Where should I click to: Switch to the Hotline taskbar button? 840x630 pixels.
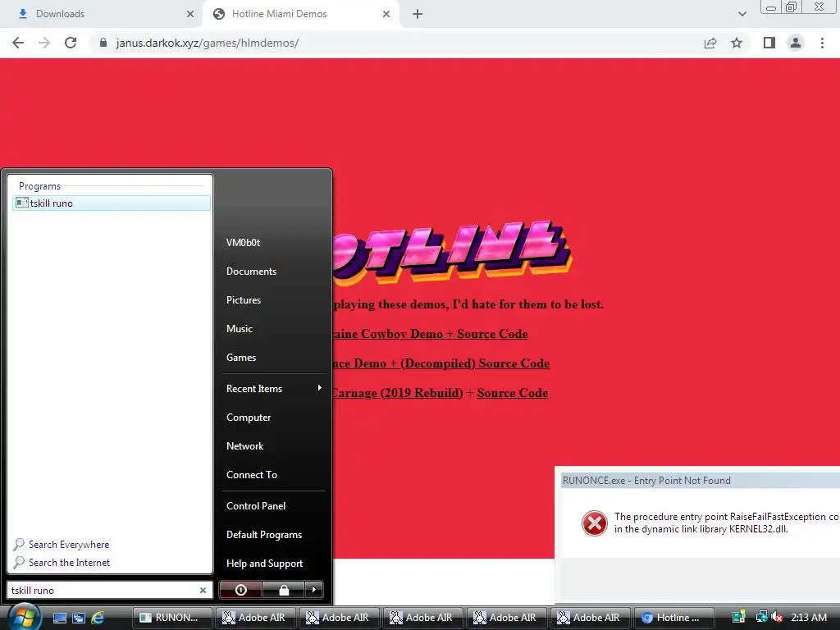pos(674,618)
